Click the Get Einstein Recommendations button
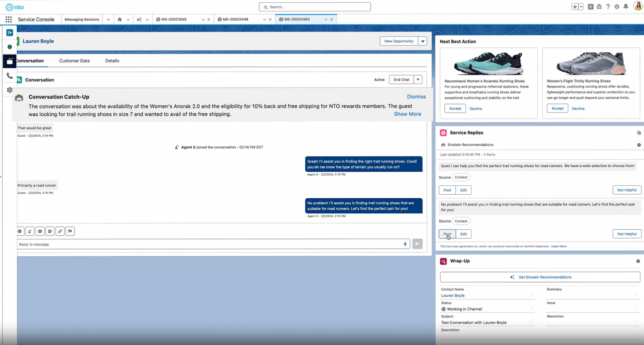Screen dimensions: 644x345 540,277
